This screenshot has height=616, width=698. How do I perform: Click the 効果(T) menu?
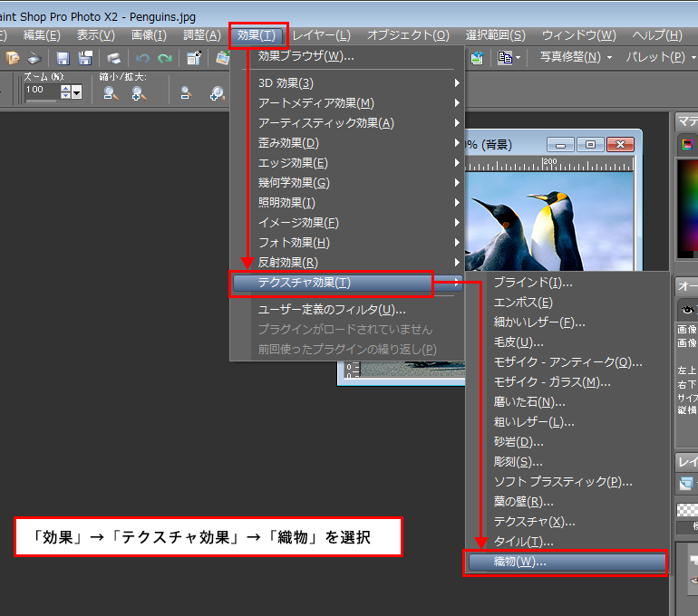pyautogui.click(x=257, y=35)
